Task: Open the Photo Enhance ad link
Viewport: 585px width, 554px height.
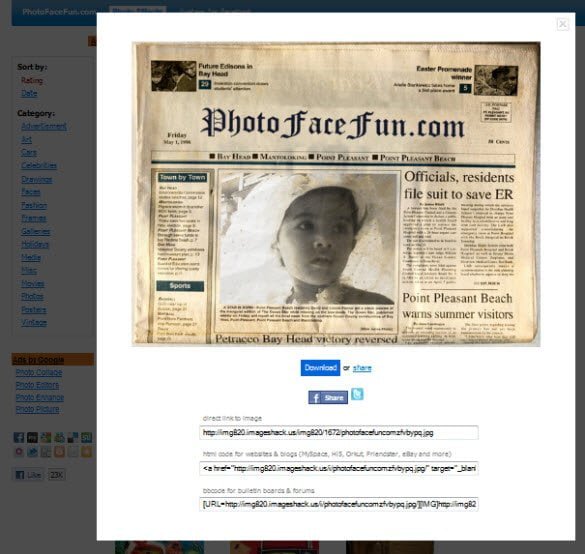Action: pos(40,397)
